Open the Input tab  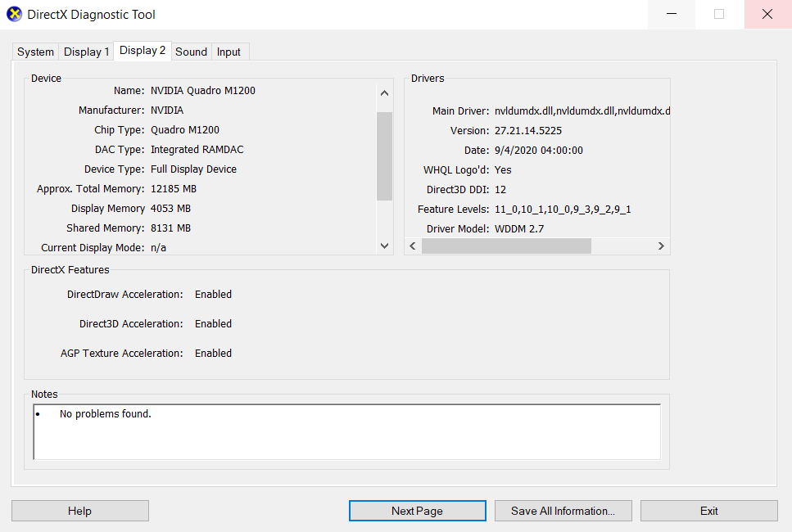click(229, 52)
